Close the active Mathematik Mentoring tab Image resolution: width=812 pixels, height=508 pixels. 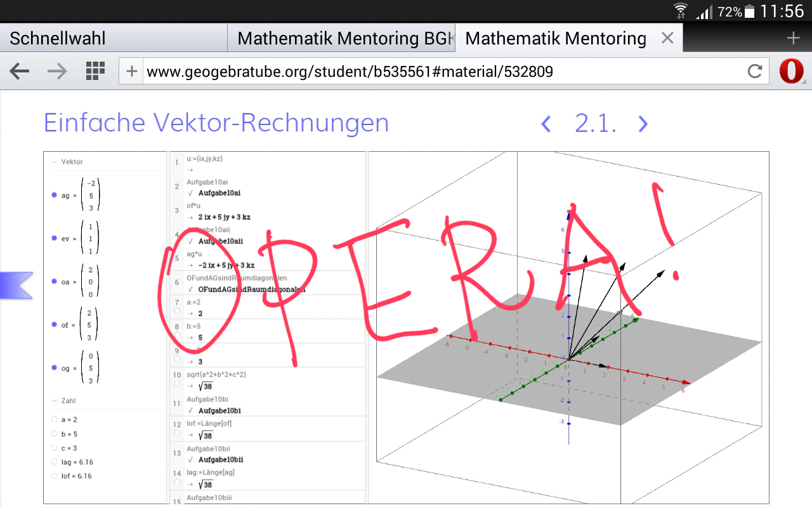click(667, 39)
